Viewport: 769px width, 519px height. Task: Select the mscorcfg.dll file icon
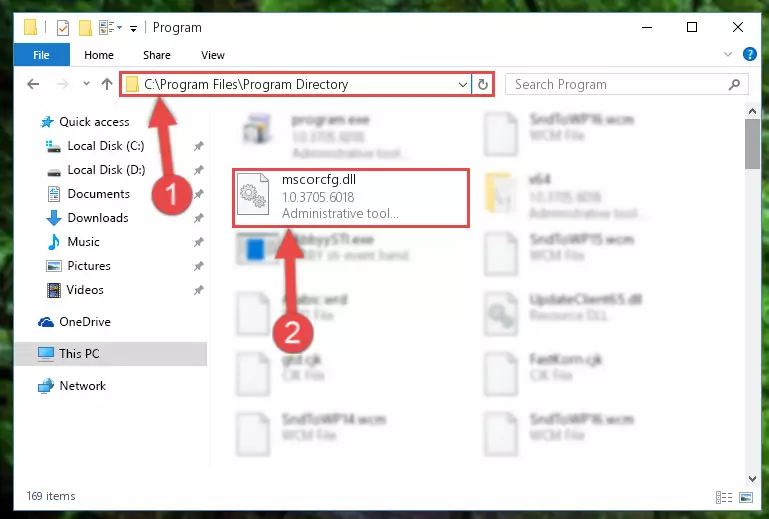coord(253,195)
